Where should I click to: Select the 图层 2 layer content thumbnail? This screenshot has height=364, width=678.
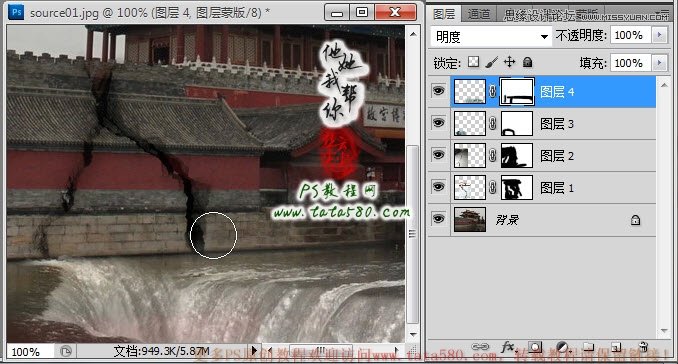pos(470,156)
